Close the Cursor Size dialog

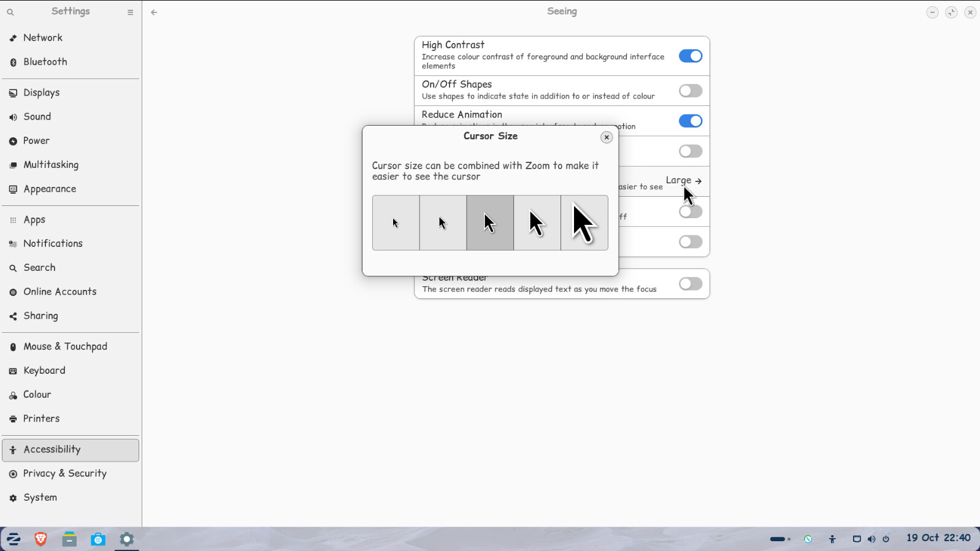click(606, 137)
